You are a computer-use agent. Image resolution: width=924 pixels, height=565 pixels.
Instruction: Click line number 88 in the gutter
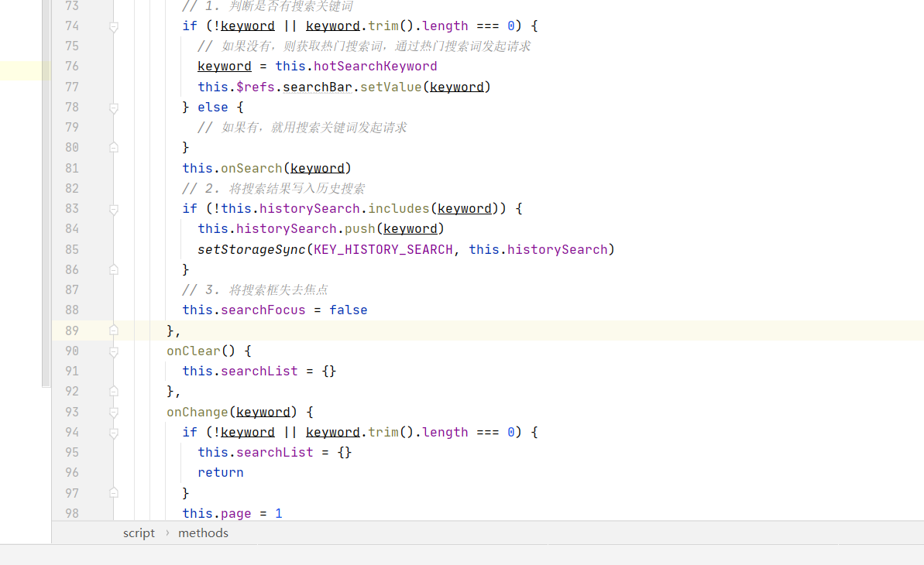72,310
